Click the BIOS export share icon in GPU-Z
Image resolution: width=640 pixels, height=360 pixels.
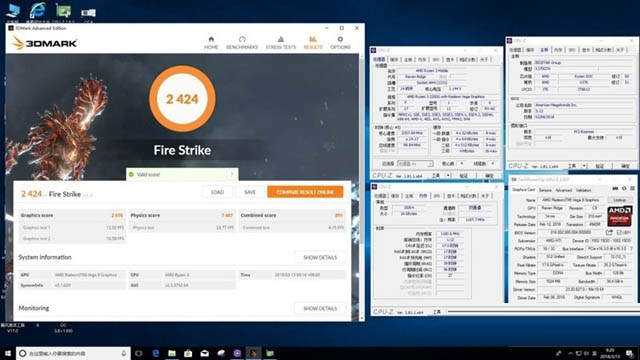tap(609, 232)
